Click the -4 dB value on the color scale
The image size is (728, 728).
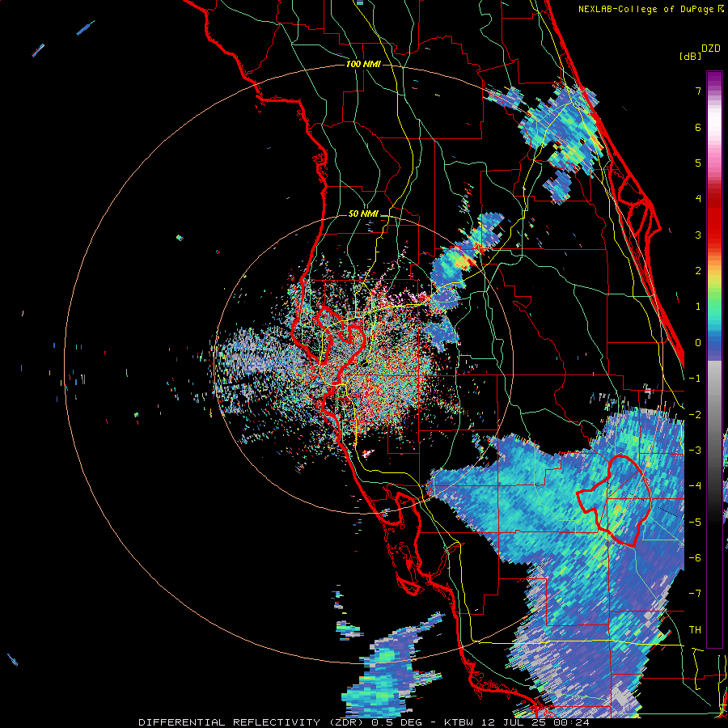[695, 486]
